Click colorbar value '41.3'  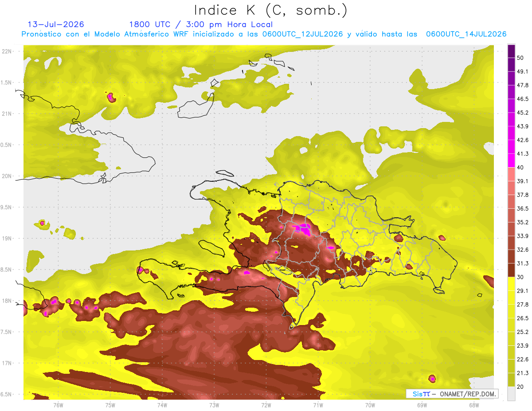[523, 154]
